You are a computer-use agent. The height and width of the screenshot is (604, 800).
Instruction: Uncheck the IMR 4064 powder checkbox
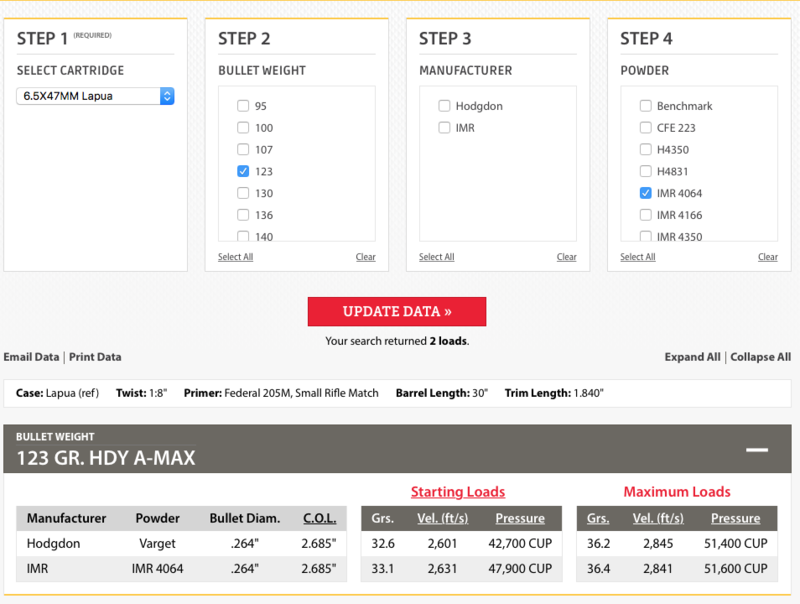click(x=646, y=193)
